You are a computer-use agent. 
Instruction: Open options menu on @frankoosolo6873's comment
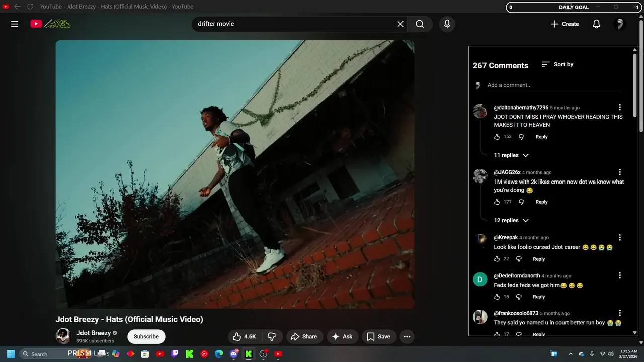[x=620, y=313]
